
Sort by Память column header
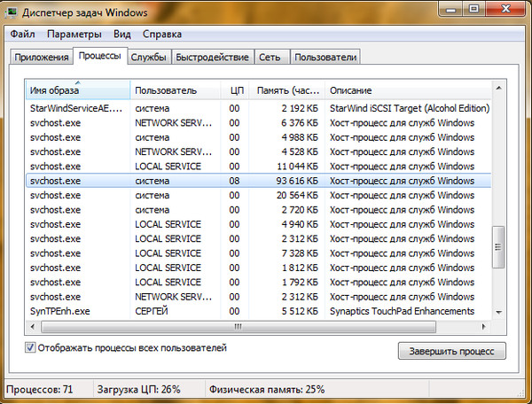tap(287, 90)
